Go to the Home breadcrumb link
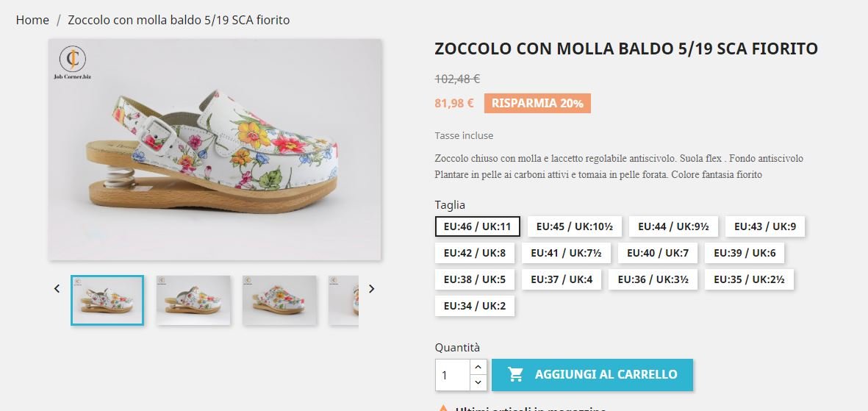Image resolution: width=868 pixels, height=411 pixels. (32, 20)
